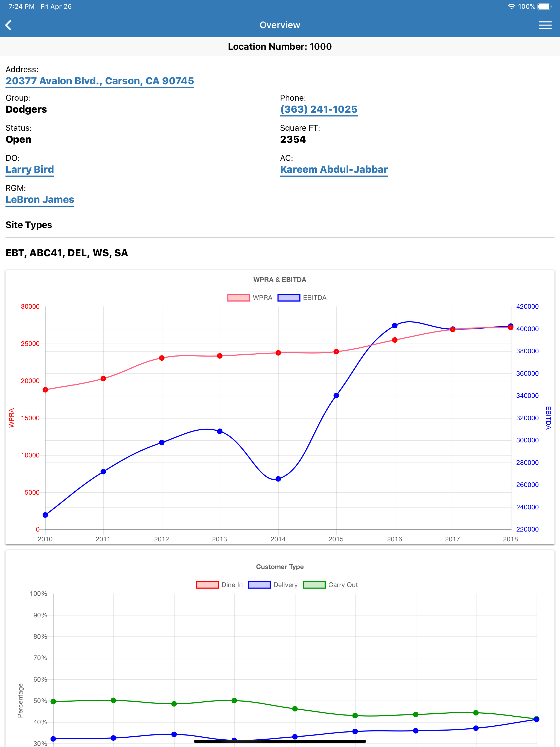Viewport: 560px width, 747px height.
Task: Select the 2016 WPRA data point
Action: click(395, 340)
